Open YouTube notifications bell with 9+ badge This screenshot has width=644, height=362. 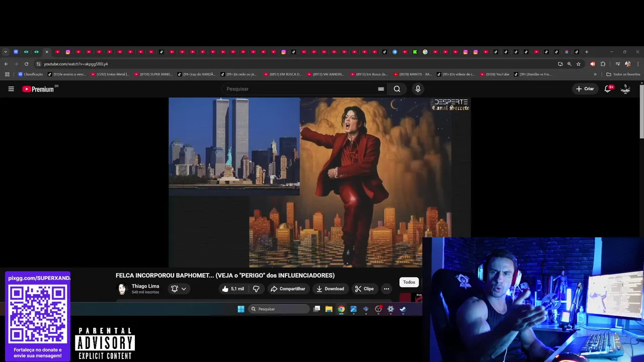point(608,88)
